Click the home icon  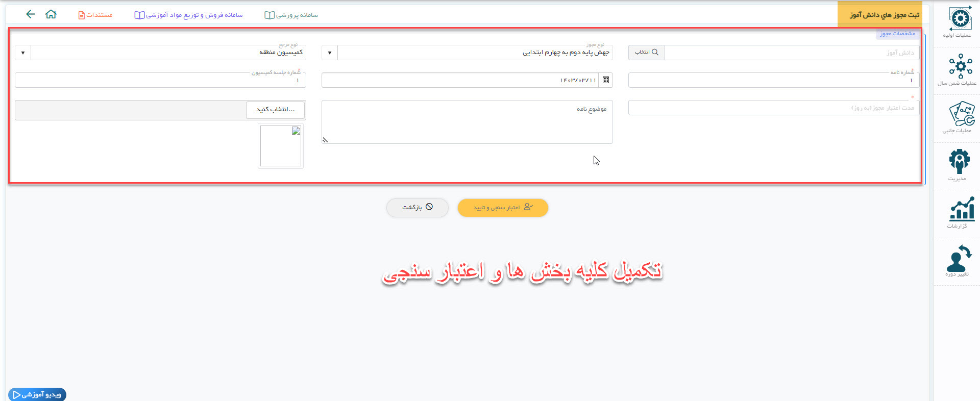pos(51,14)
